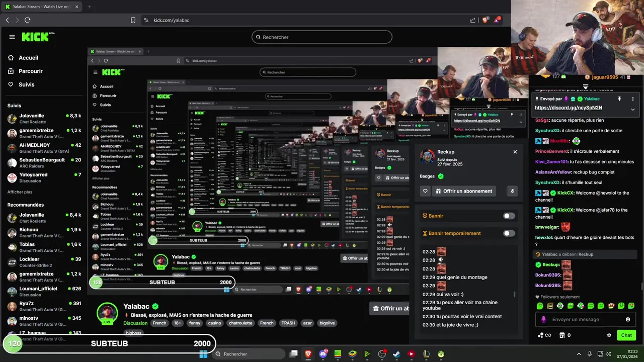Reload the page in the outermost browser toolbar
The width and height of the screenshot is (644, 362).
[x=27, y=20]
